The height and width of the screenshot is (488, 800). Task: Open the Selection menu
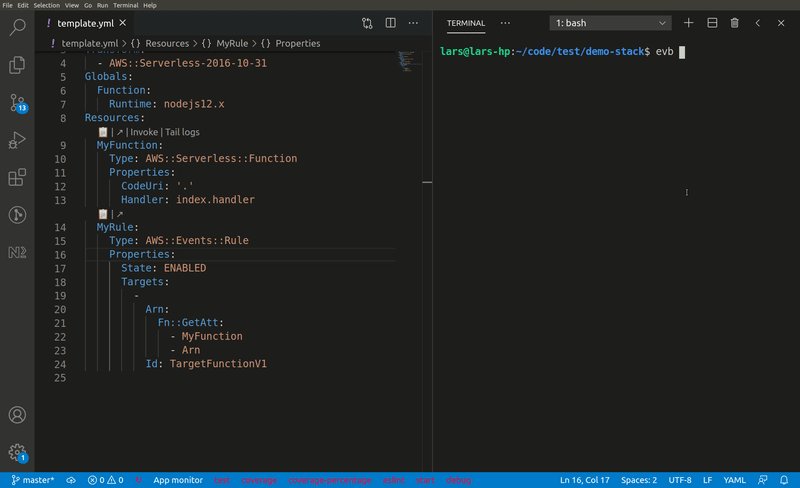[x=46, y=5]
